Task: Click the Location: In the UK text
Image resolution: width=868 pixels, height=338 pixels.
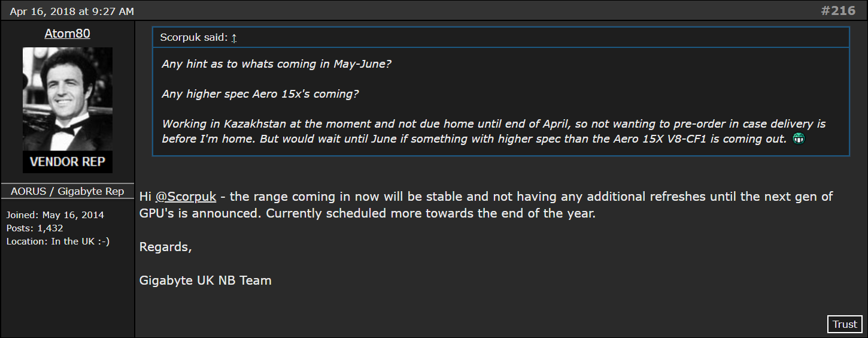Action: click(x=58, y=242)
